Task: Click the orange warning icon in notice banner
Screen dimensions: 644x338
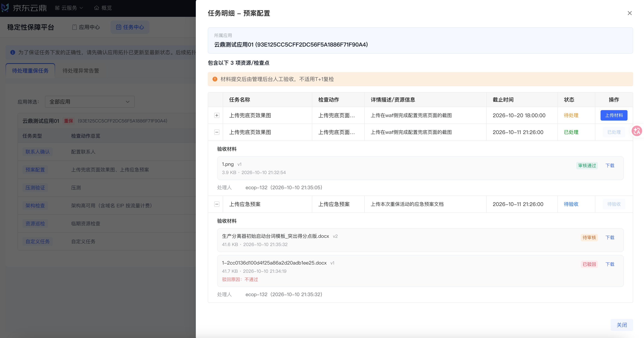Action: 215,79
